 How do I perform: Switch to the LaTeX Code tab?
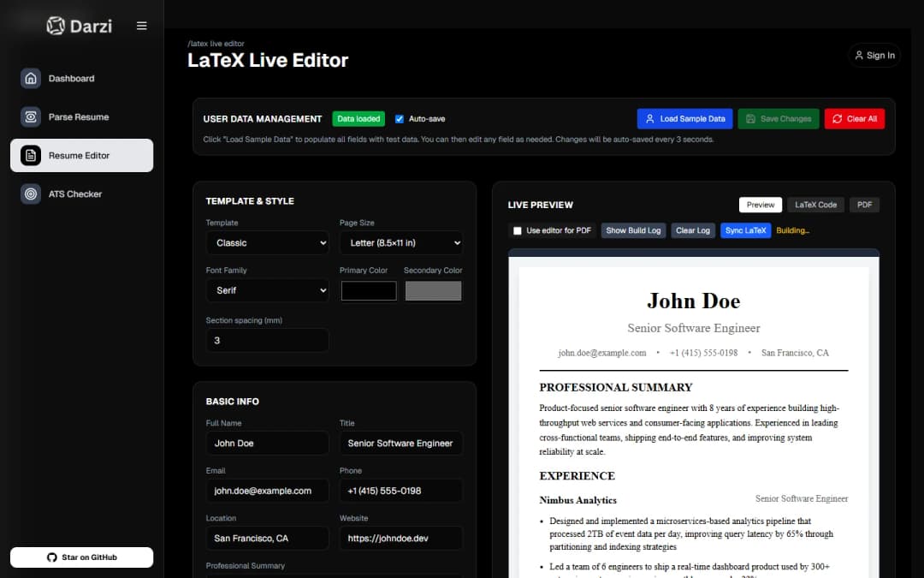pyautogui.click(x=815, y=205)
